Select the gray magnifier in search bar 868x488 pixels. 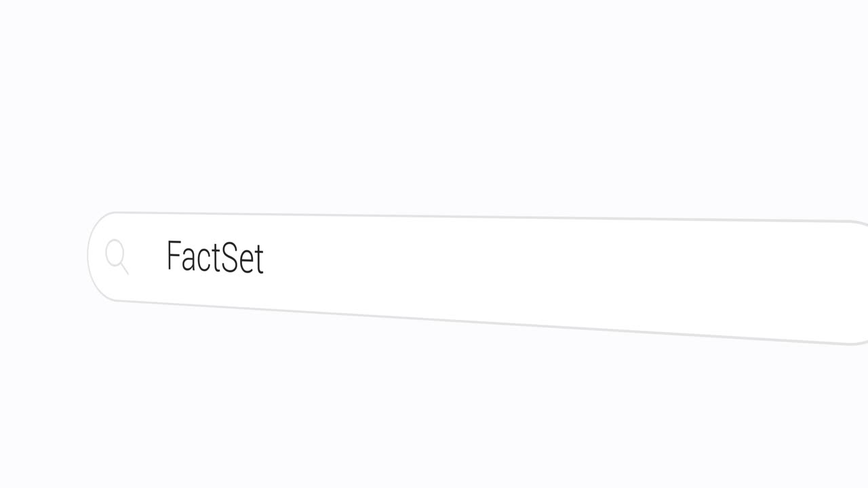pyautogui.click(x=117, y=256)
